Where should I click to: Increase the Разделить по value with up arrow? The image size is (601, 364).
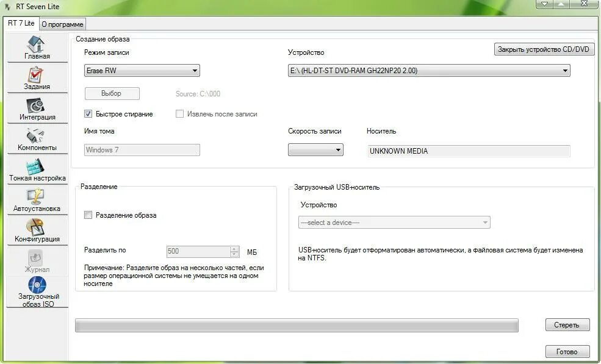pyautogui.click(x=234, y=249)
